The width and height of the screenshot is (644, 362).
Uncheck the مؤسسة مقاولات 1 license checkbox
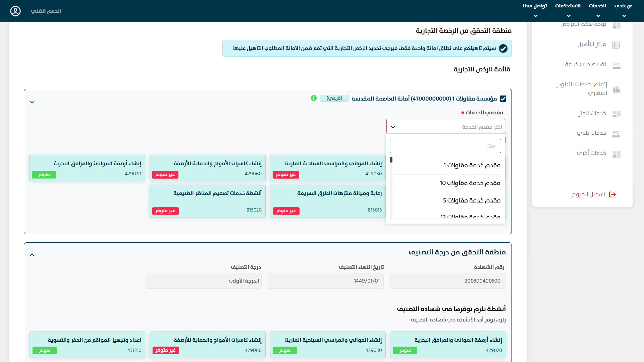pos(503,99)
